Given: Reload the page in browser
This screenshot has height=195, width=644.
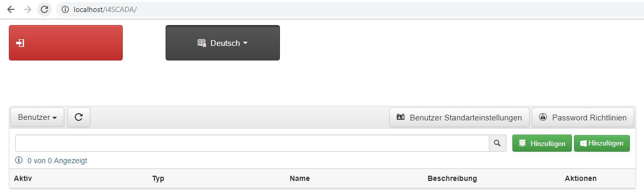Looking at the screenshot, I should coord(44,9).
